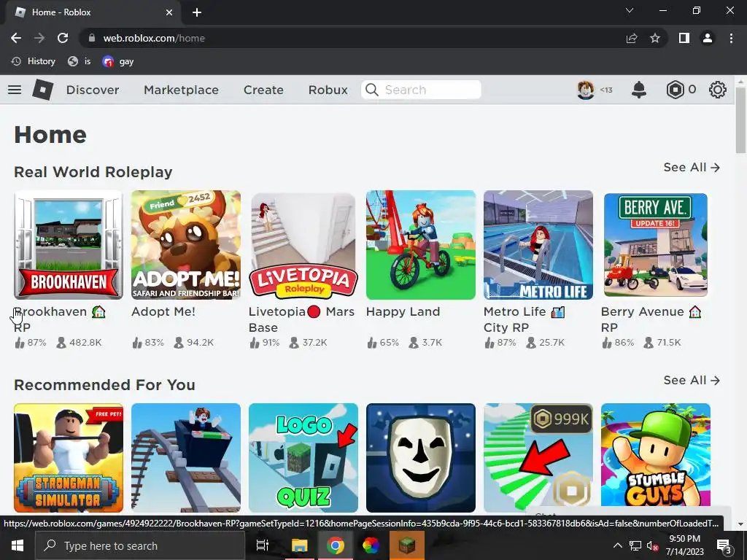Screen dimensions: 747x560
Task: Open the 999K Robux stairs thumbnail
Action: 538,458
